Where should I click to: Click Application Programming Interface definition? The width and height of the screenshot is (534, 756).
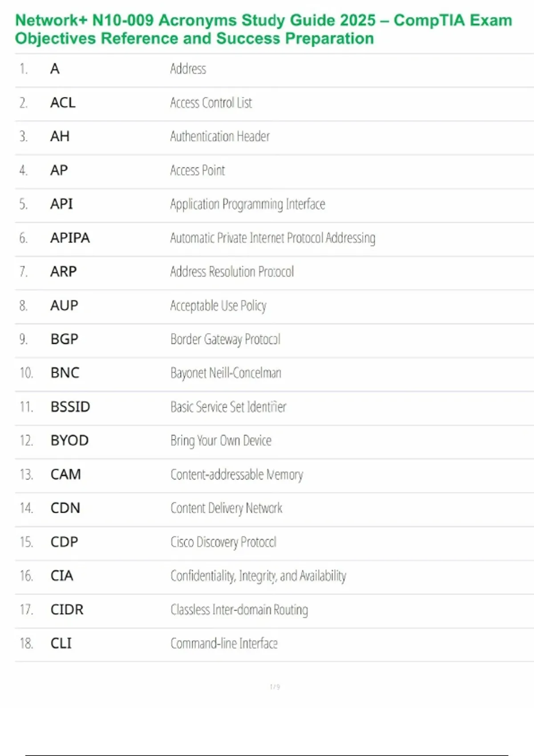(x=247, y=204)
